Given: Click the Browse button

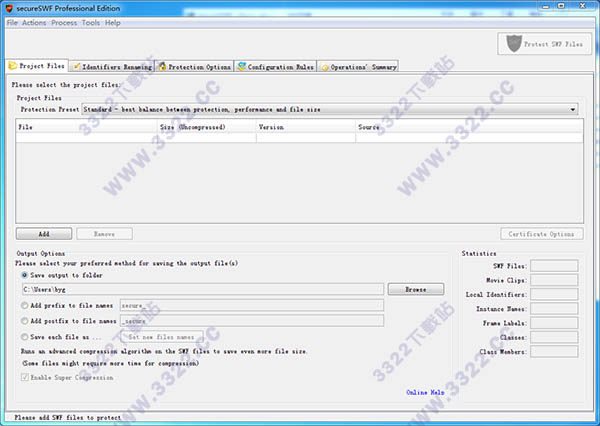Looking at the screenshot, I should click(416, 289).
